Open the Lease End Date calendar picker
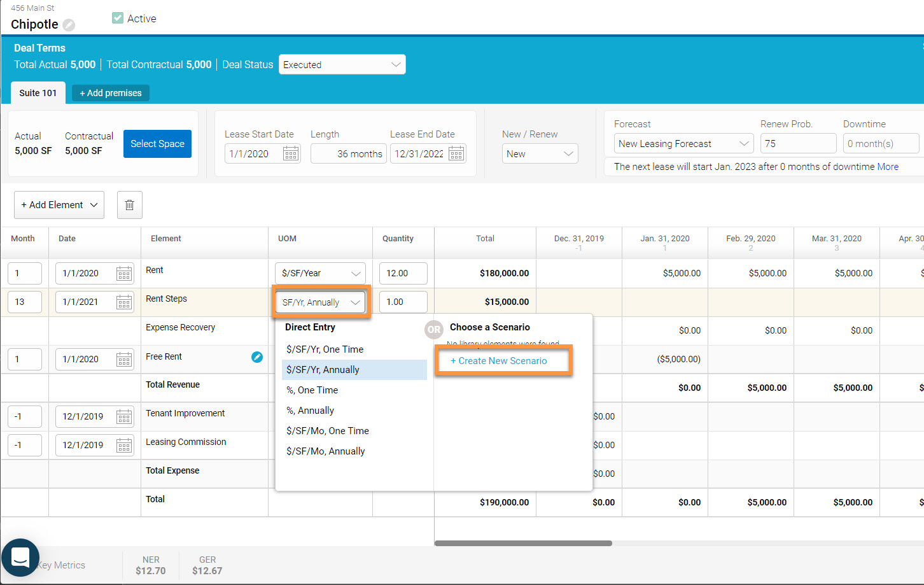 pos(455,153)
